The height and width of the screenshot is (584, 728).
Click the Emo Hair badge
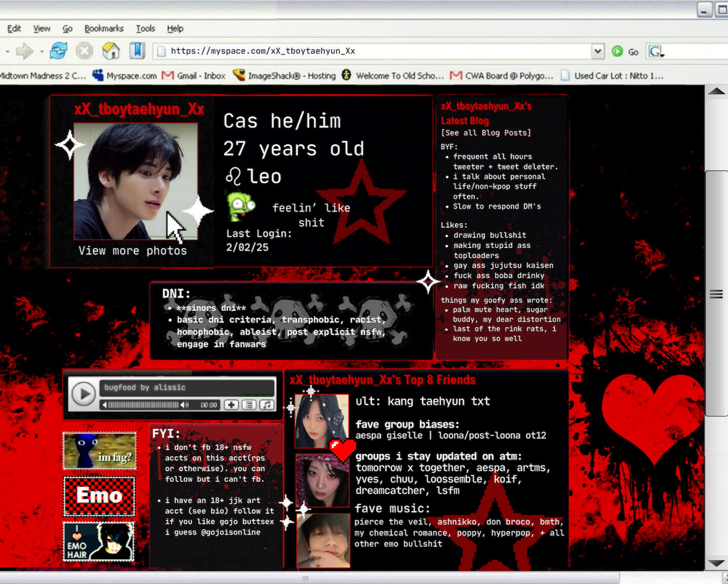pyautogui.click(x=99, y=541)
